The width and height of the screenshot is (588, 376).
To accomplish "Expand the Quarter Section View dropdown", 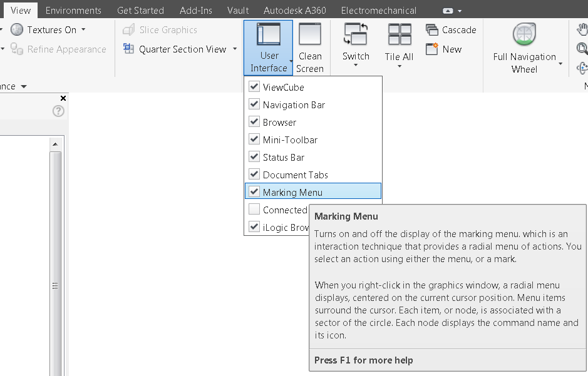I will click(234, 49).
